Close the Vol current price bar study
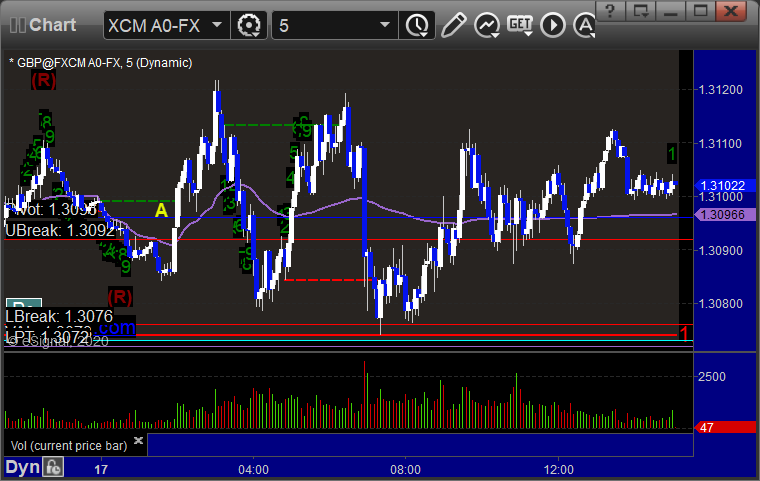This screenshot has height=481, width=760. [x=138, y=440]
